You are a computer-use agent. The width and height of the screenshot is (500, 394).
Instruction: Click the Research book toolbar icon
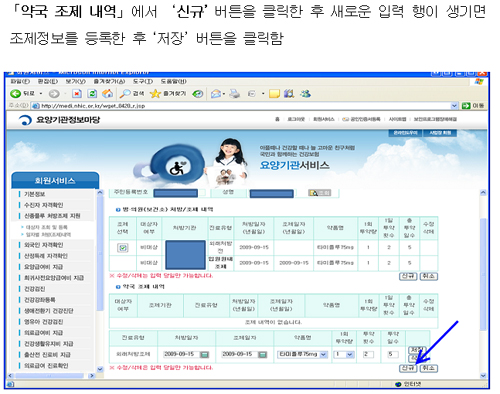[289, 94]
